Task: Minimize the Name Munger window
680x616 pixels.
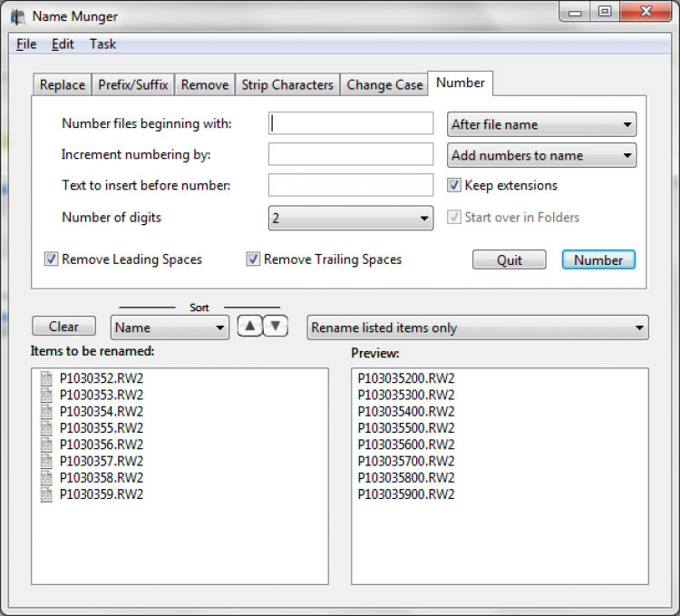Action: [x=575, y=11]
